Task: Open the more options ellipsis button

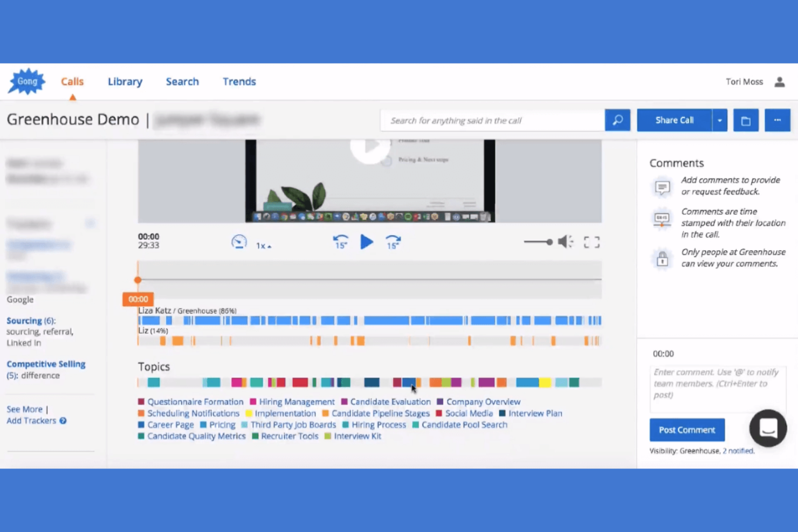Action: (x=778, y=120)
